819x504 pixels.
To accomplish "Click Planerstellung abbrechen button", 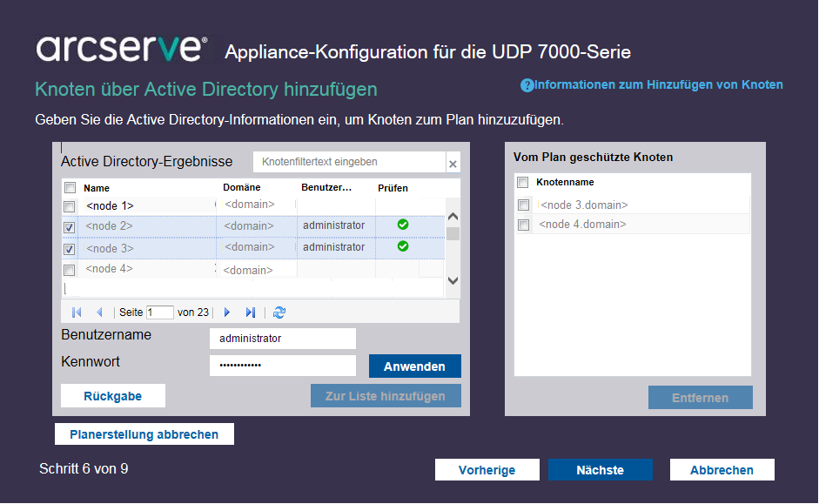I will point(144,434).
